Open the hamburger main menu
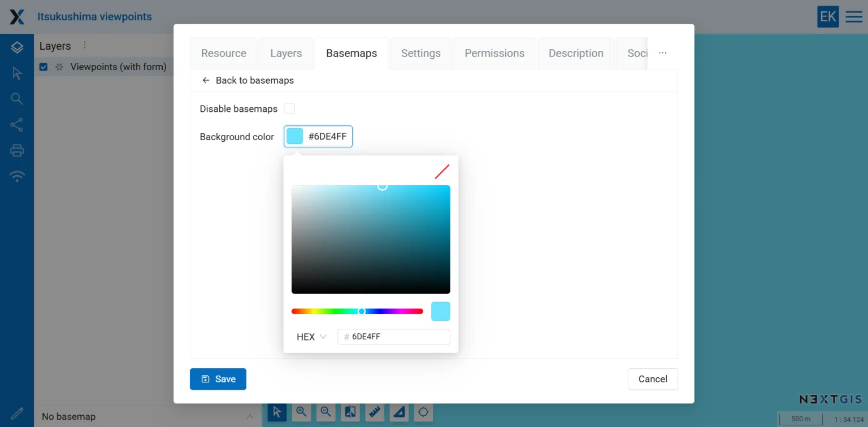The height and width of the screenshot is (427, 868). (x=854, y=17)
